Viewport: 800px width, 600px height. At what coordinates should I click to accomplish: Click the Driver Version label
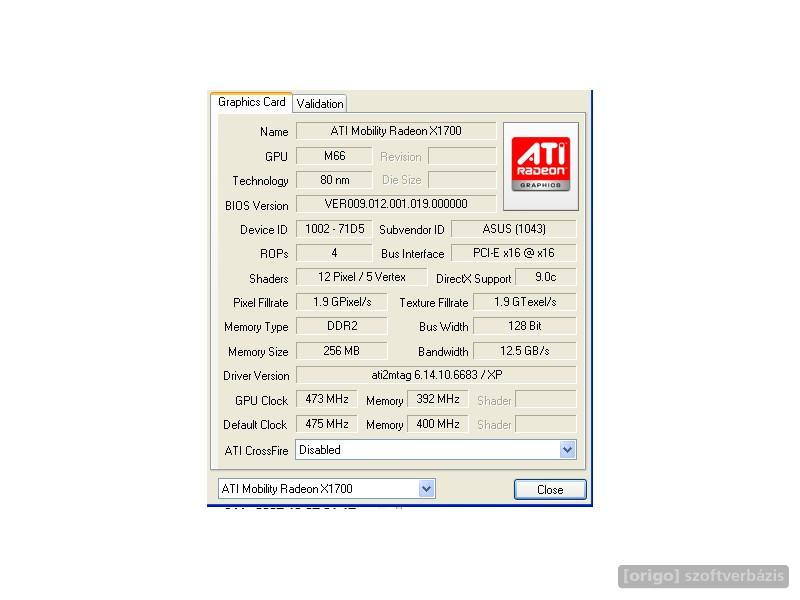pyautogui.click(x=256, y=376)
